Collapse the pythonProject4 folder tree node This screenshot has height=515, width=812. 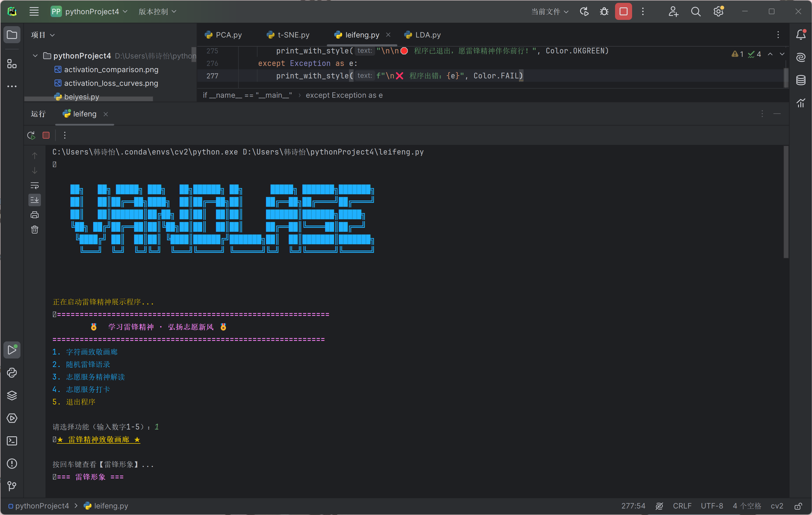35,56
